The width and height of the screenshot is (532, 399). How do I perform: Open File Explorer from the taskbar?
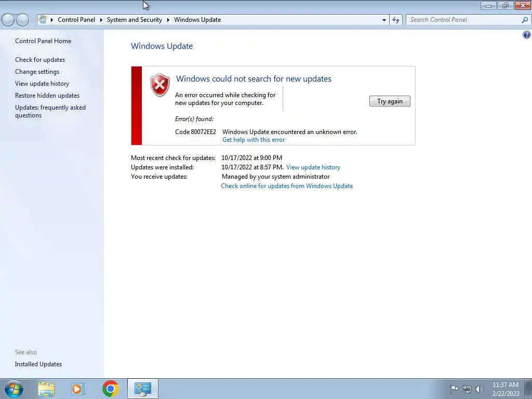46,389
